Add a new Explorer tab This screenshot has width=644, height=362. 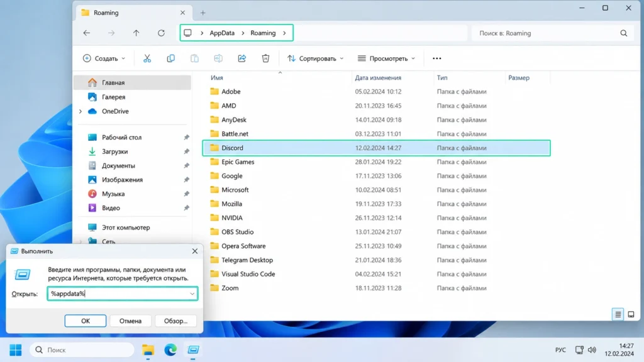(203, 13)
